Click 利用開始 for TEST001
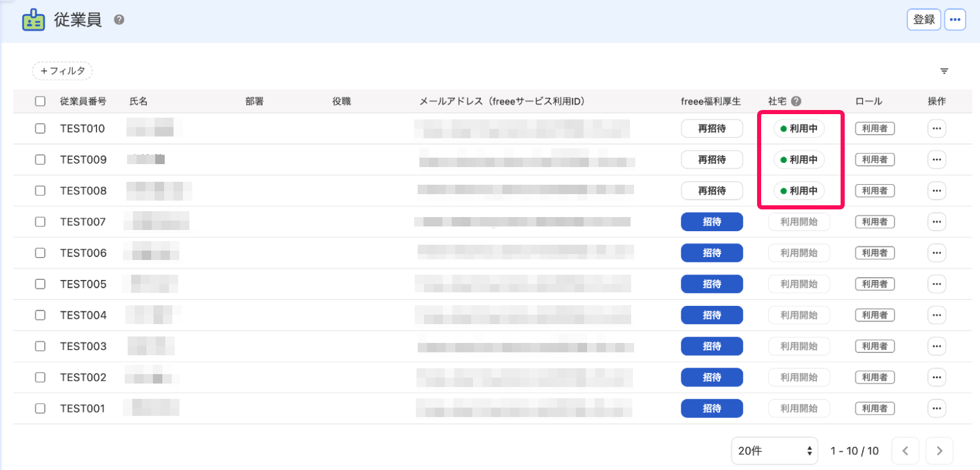Screen dimensions: 980x470 (x=799, y=408)
